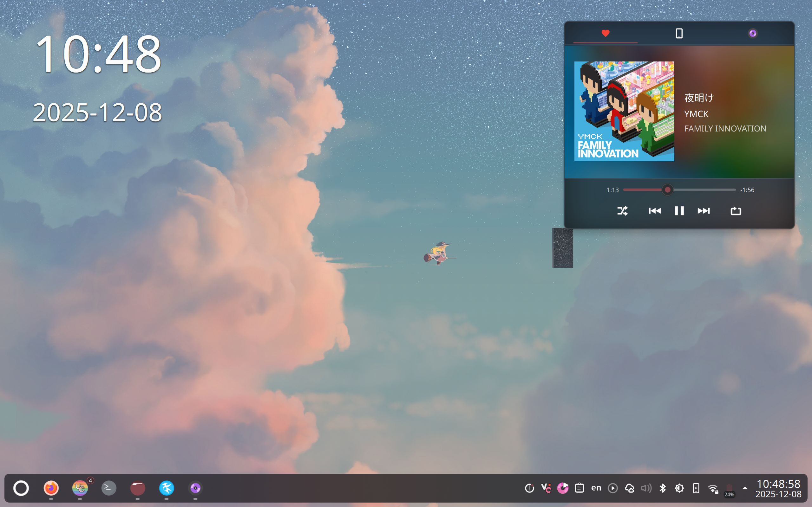
Task: Skip to the next track
Action: [x=703, y=211]
